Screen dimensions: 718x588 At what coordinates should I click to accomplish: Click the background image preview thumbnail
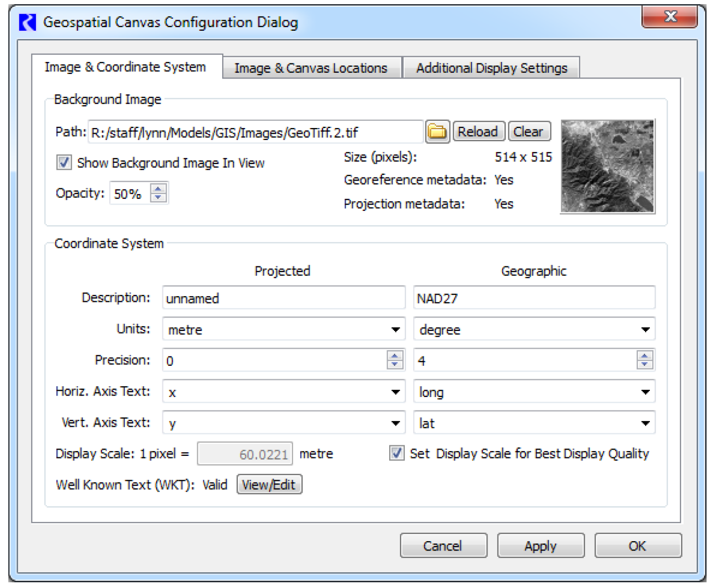(607, 167)
